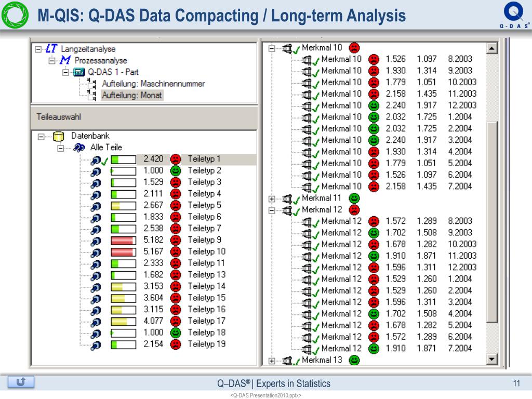This screenshot has width=532, height=399.
Task: Click the red smiley for Merkmal 10 8.2003
Action: [374, 59]
